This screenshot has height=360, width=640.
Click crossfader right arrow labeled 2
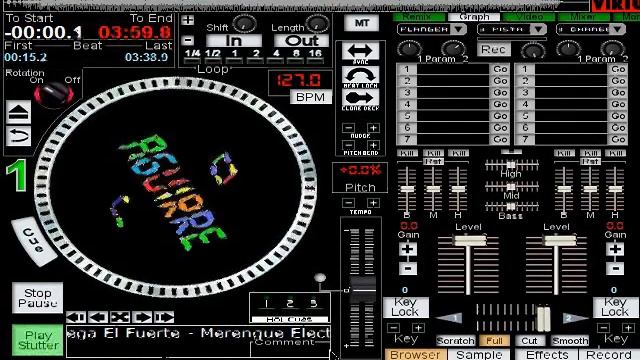click(x=575, y=318)
